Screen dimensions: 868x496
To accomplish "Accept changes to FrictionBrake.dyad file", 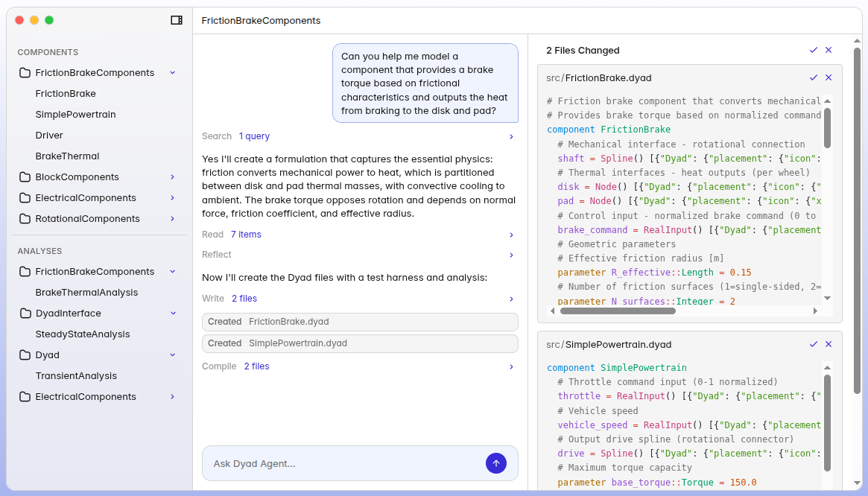I will click(x=813, y=77).
